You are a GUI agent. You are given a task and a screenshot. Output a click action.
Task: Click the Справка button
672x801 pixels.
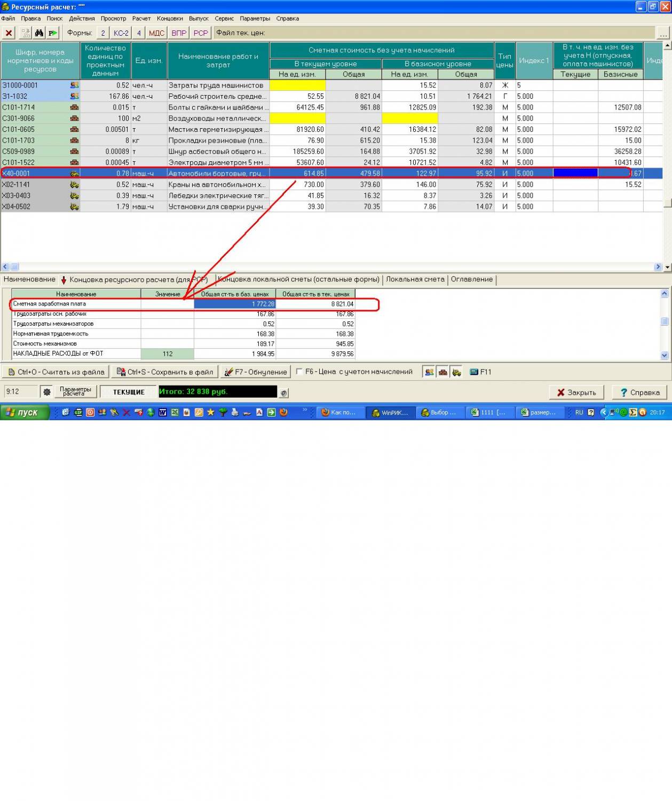point(639,392)
